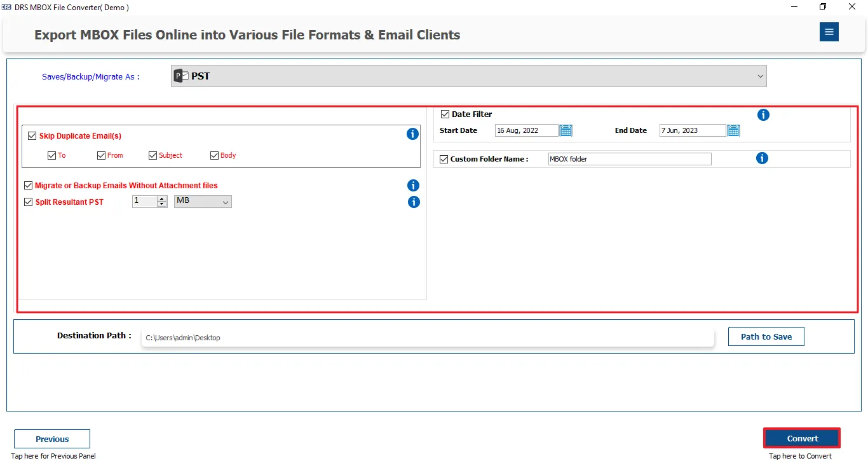Decrease split size with down arrow

[161, 204]
